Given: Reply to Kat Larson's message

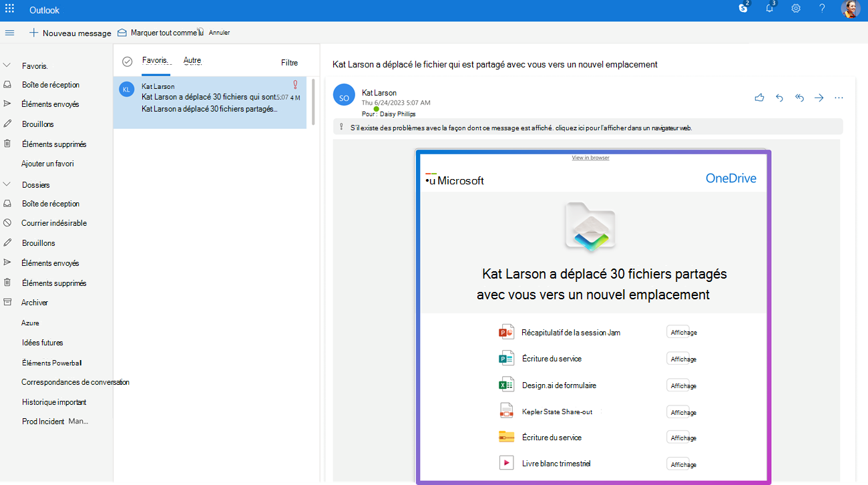Looking at the screenshot, I should point(779,98).
